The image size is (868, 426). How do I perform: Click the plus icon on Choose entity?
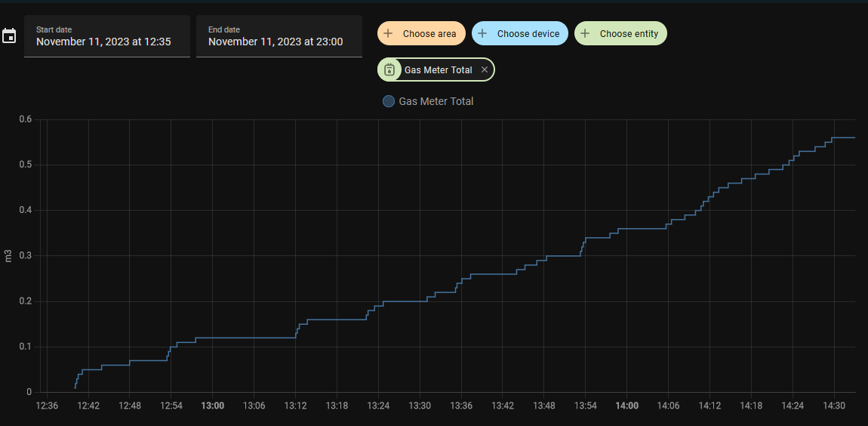tap(585, 34)
